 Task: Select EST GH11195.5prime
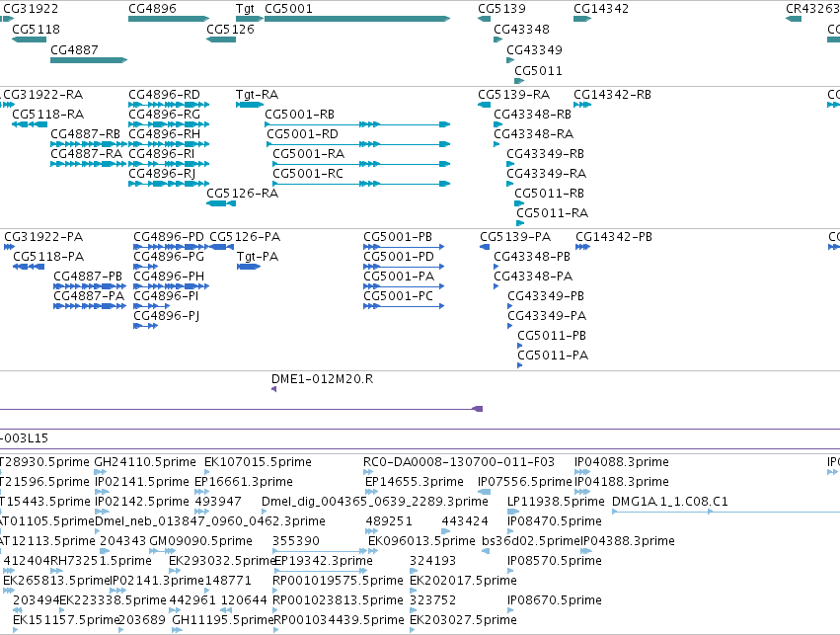click(223, 620)
